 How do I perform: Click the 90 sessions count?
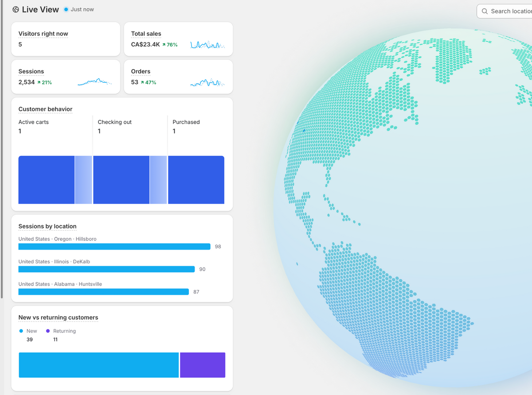[202, 269]
